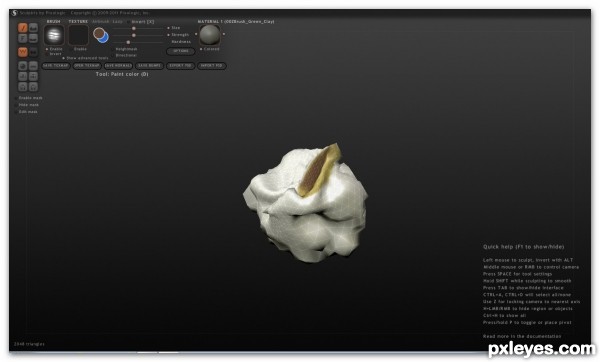The image size is (600, 362).
Task: Click the Save Normals button
Action: coord(118,66)
